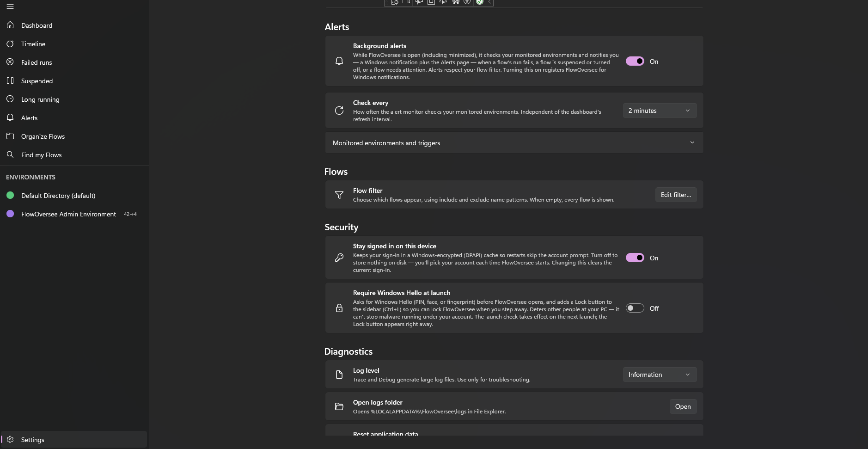Click the Background alerts title text
This screenshot has height=449, width=868.
[379, 46]
